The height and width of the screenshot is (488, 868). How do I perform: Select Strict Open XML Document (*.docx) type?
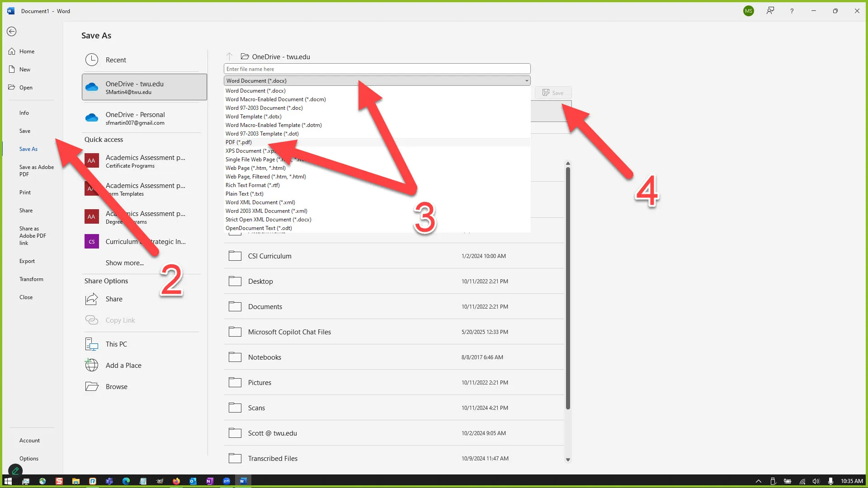pyautogui.click(x=377, y=220)
